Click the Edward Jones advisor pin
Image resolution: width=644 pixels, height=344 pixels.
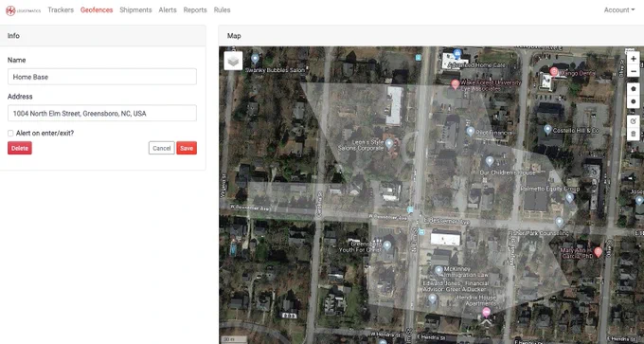point(432,299)
